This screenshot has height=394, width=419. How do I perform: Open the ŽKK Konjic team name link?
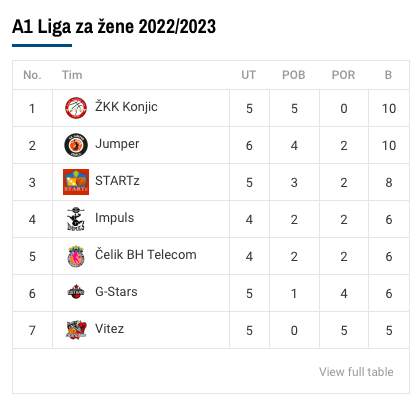coord(126,107)
